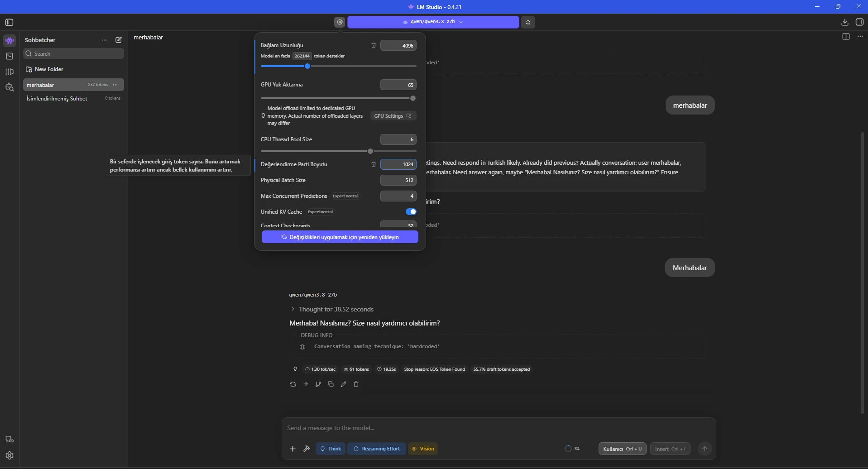This screenshot has width=868, height=469.
Task: Open the Sohbetcher more options menu
Action: [x=105, y=40]
